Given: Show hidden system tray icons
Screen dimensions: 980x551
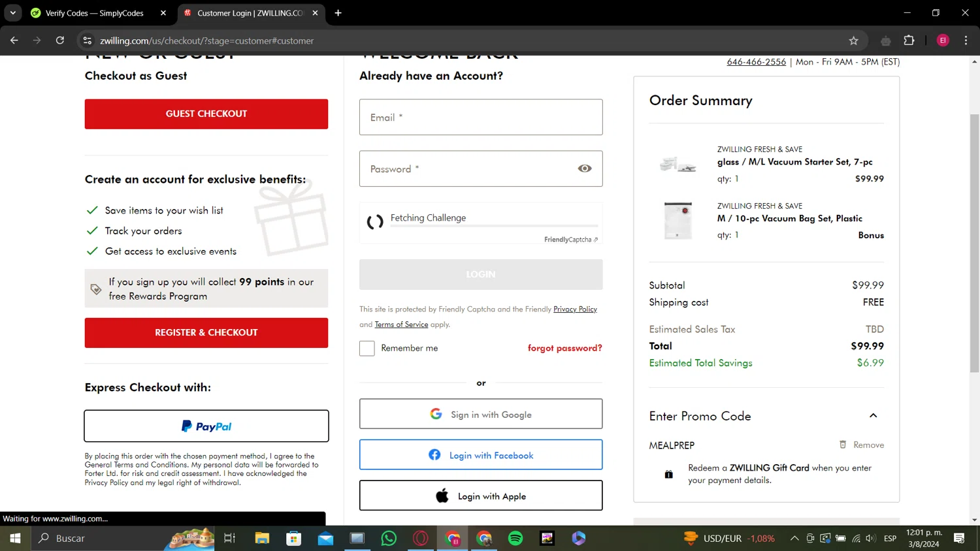Looking at the screenshot, I should [x=794, y=539].
